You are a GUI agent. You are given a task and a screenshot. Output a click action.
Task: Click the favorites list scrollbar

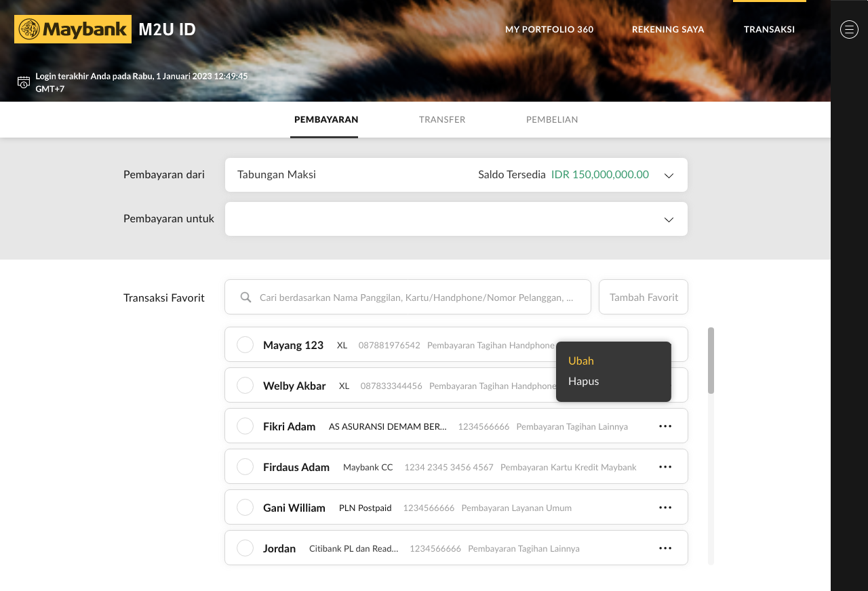pyautogui.click(x=711, y=361)
